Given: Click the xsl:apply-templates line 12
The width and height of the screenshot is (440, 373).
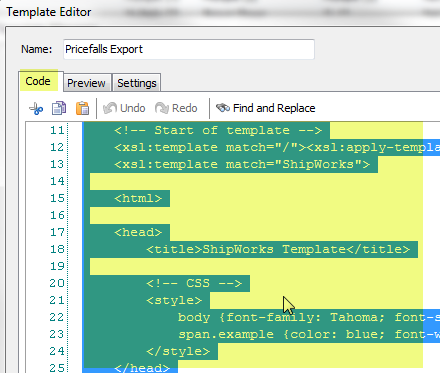Looking at the screenshot, I should [x=277, y=147].
